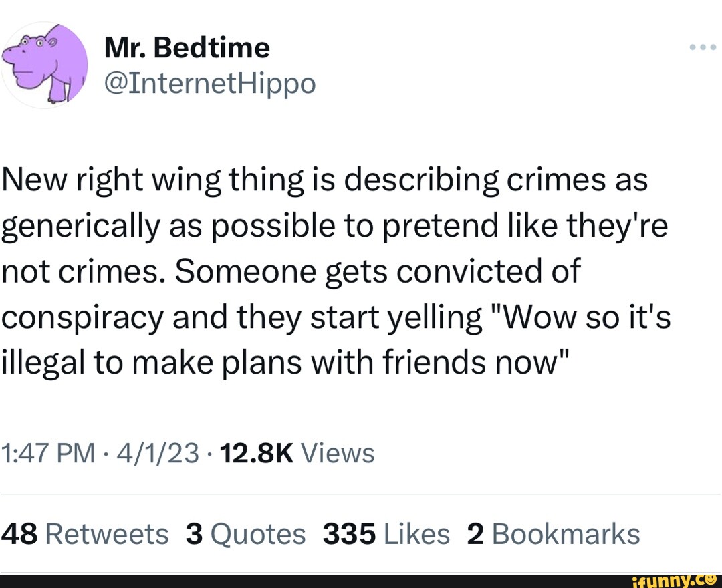722x588 pixels.
Task: Open the 3 Quotes list
Action: tap(247, 533)
